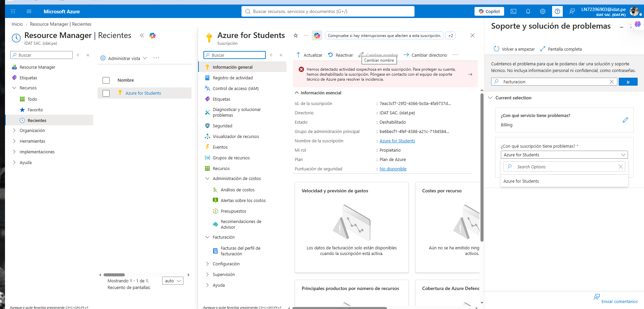The height and width of the screenshot is (309, 644).
Task: Click Actualizar in the subscription toolbar
Action: (x=309, y=55)
